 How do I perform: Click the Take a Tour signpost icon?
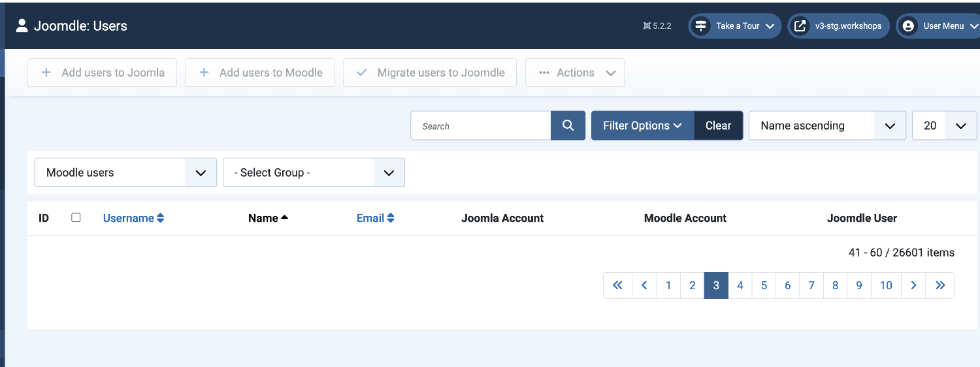point(701,26)
